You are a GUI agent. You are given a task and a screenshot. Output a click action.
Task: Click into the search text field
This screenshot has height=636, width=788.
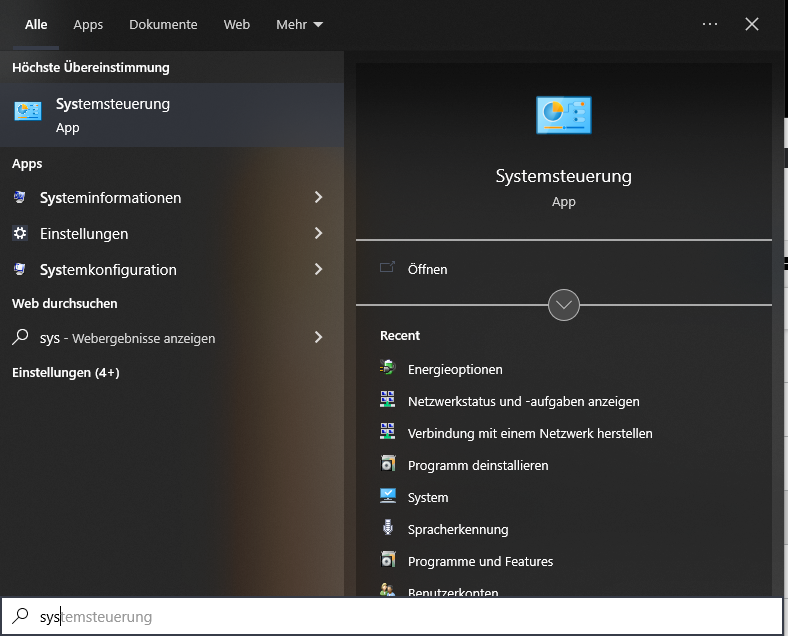(400, 617)
